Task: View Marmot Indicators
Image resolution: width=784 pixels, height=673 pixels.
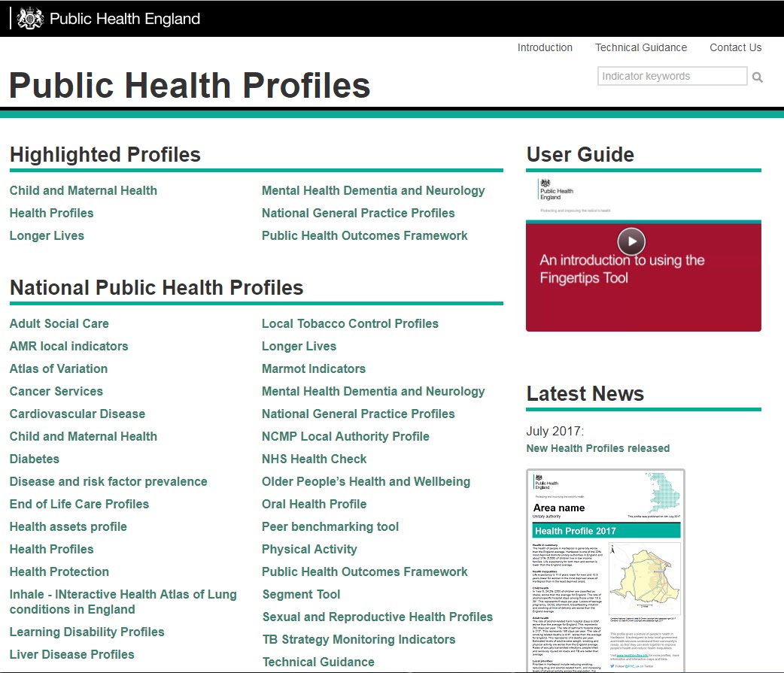Action: click(314, 368)
